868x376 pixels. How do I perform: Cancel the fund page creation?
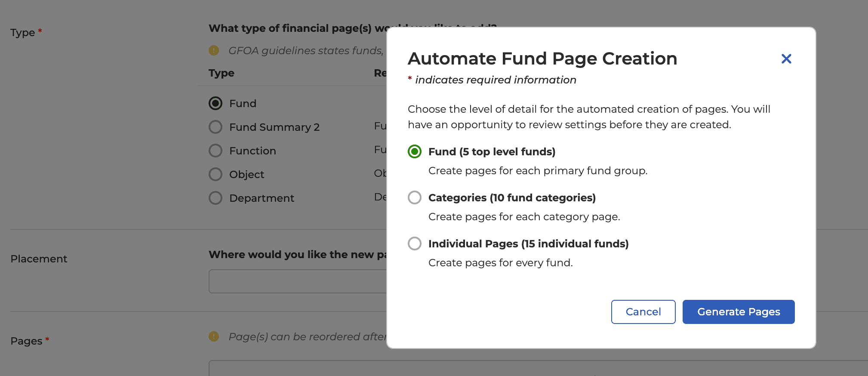click(643, 312)
